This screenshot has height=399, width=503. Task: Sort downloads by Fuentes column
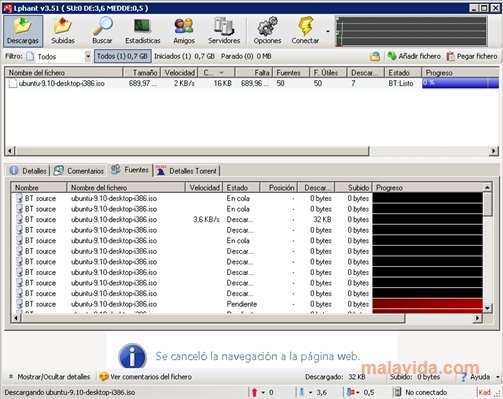pos(291,72)
